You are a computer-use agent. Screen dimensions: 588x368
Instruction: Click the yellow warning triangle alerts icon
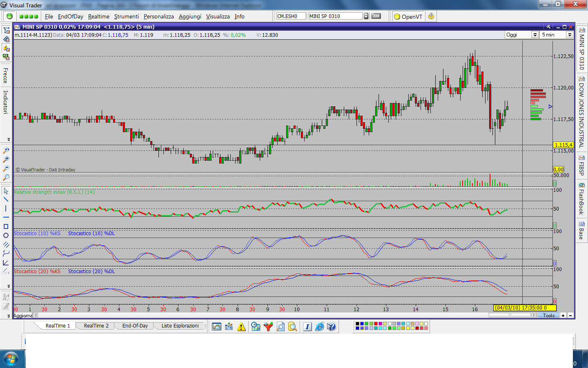[x=241, y=326]
